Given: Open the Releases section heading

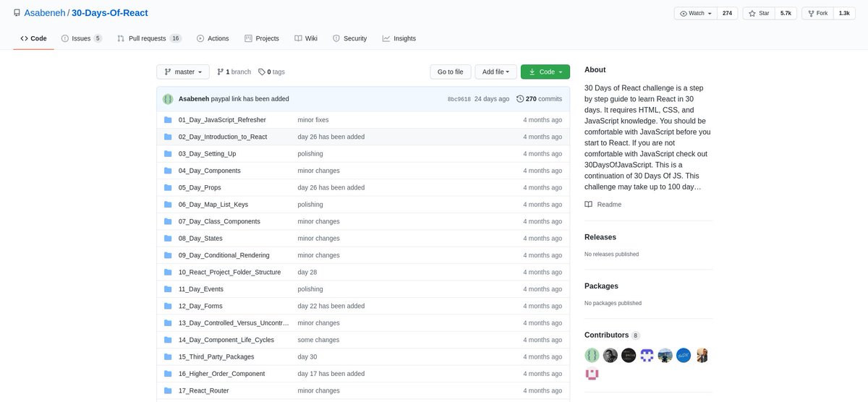Looking at the screenshot, I should coord(600,237).
